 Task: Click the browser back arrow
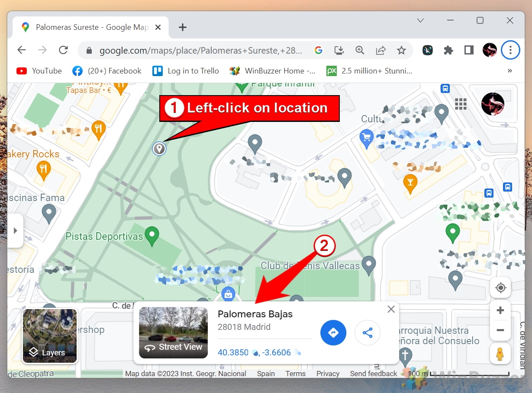(22, 50)
